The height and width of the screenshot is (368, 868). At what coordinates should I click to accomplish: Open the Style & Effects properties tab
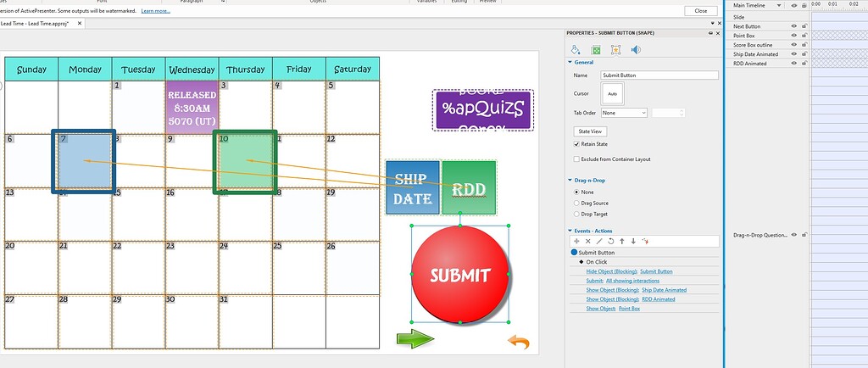(576, 50)
